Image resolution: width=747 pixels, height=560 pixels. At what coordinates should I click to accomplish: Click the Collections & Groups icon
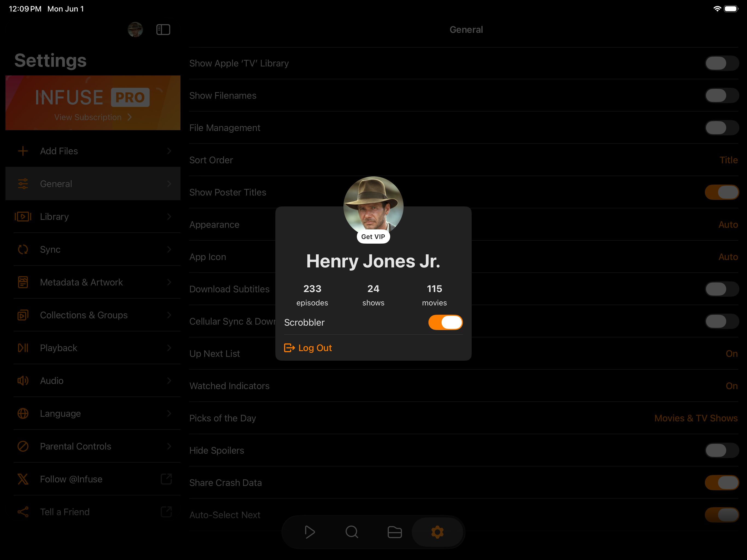click(23, 315)
